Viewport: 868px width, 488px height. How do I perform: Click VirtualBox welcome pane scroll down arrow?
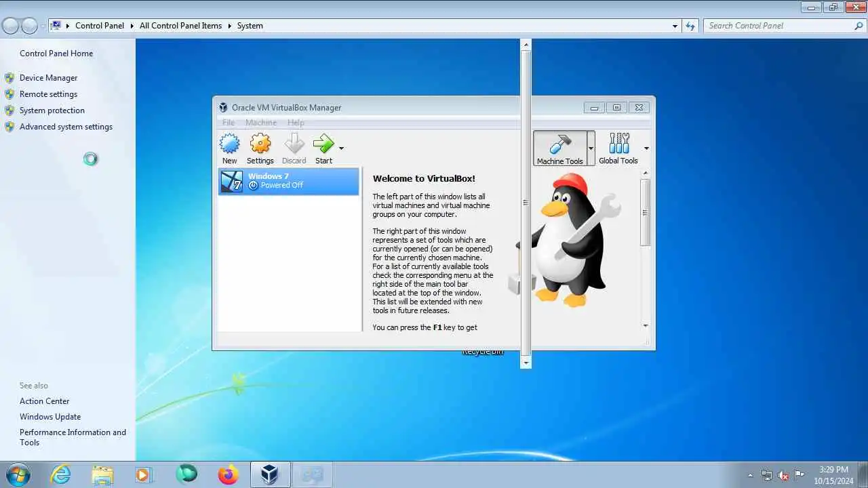pyautogui.click(x=645, y=326)
